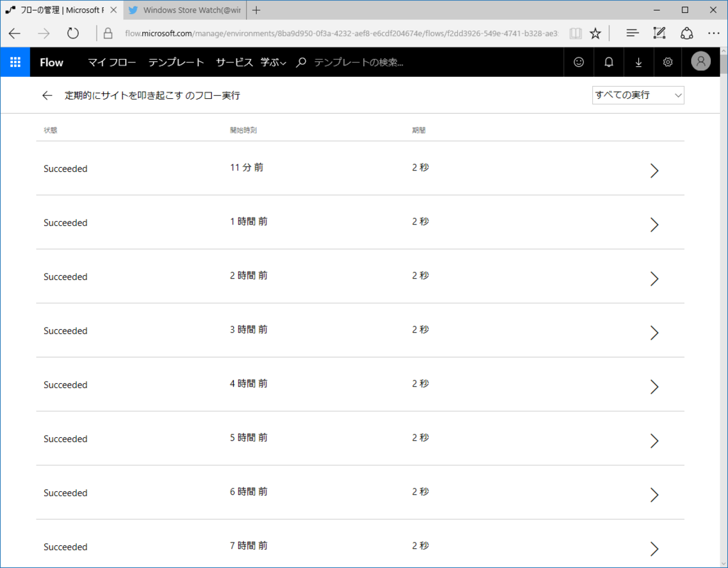Click the 開始時刻 column header
This screenshot has height=568, width=728.
[x=243, y=130]
